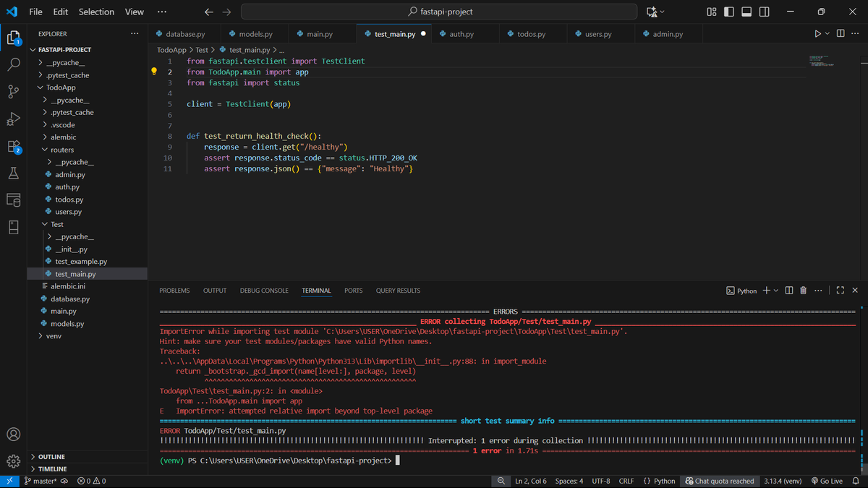Image resolution: width=868 pixels, height=488 pixels.
Task: Go back with navigation arrow
Action: point(209,12)
